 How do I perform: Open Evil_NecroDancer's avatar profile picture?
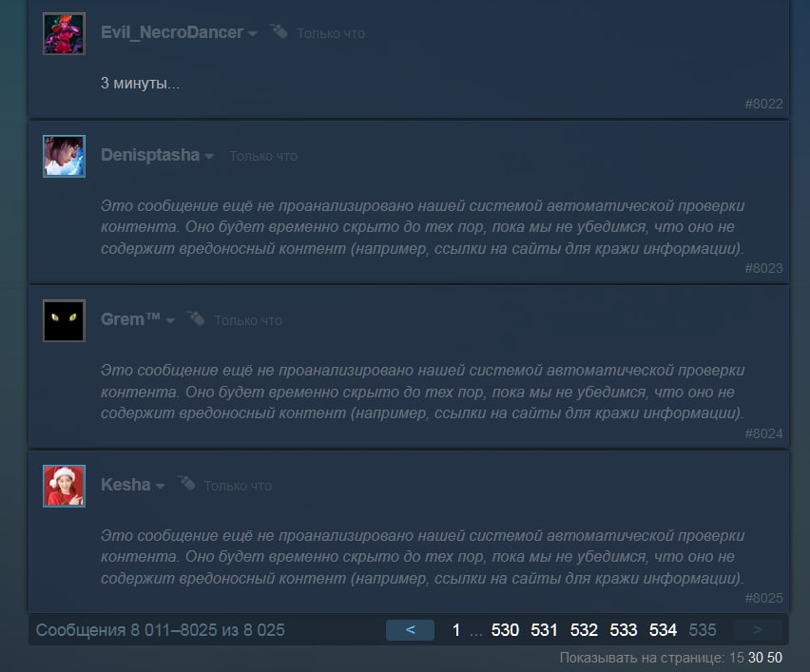[64, 33]
